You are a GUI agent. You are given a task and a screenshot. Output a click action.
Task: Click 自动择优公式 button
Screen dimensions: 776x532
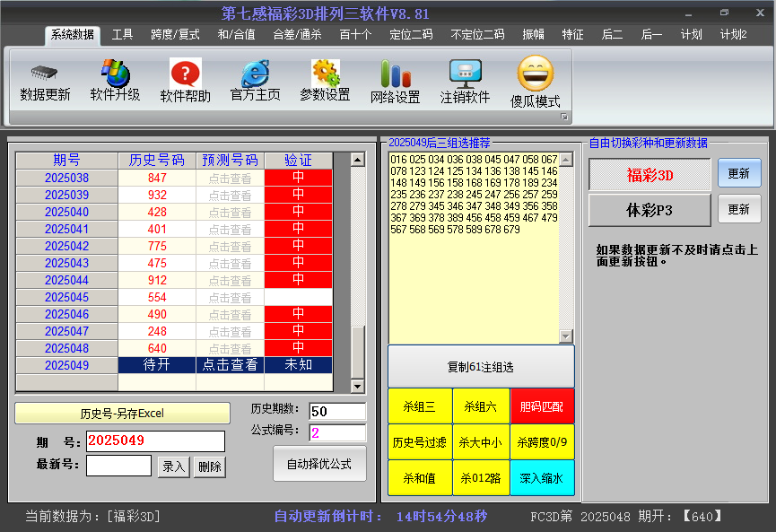tap(319, 464)
